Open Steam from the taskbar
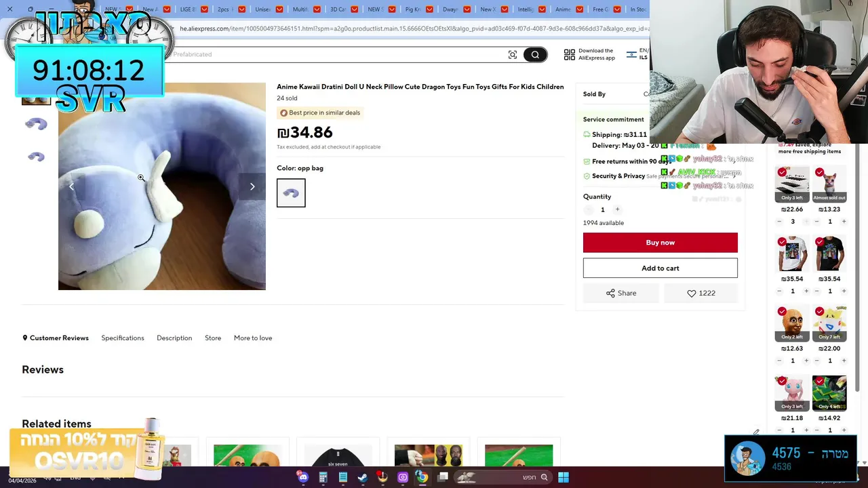The image size is (868, 488). 363,477
